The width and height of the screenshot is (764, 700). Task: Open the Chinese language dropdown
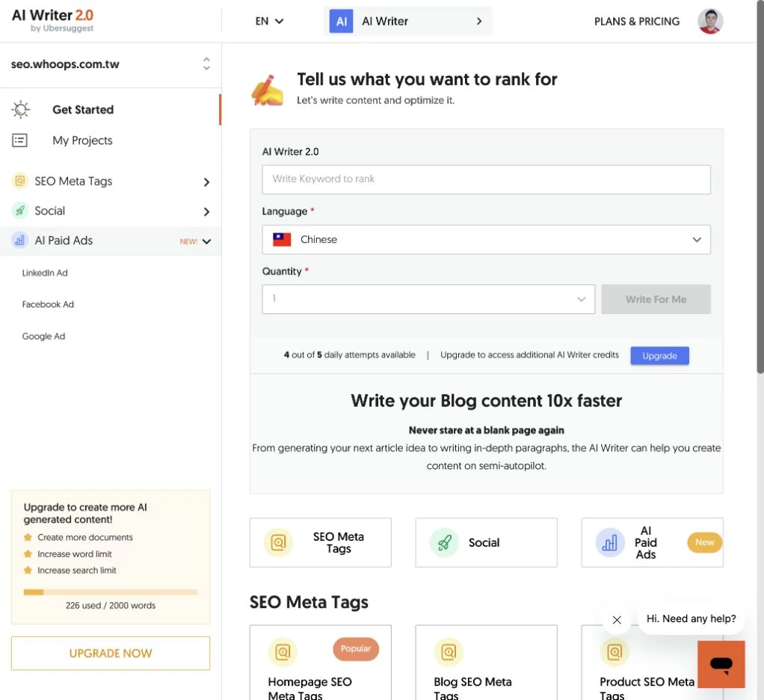pyautogui.click(x=486, y=239)
